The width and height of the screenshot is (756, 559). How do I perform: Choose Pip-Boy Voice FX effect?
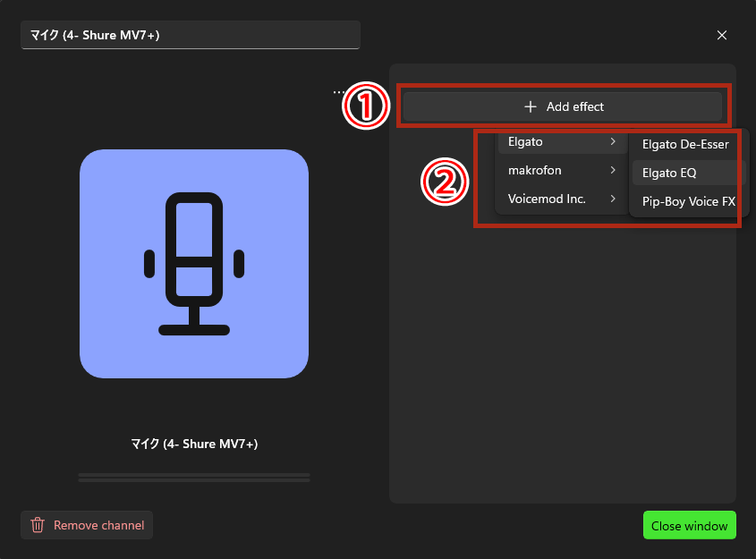689,201
